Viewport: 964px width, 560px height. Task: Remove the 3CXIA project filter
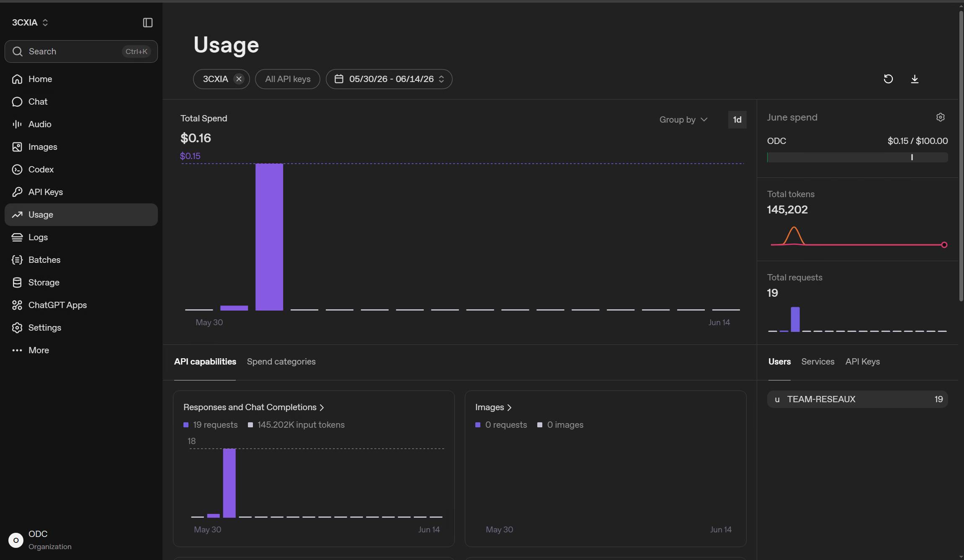(x=239, y=79)
